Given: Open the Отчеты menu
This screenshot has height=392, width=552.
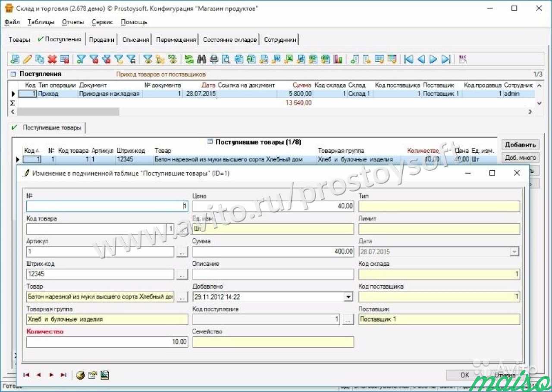Looking at the screenshot, I should [73, 22].
